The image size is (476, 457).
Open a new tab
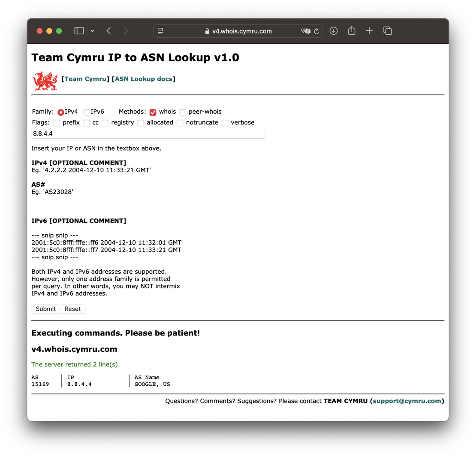(x=369, y=30)
